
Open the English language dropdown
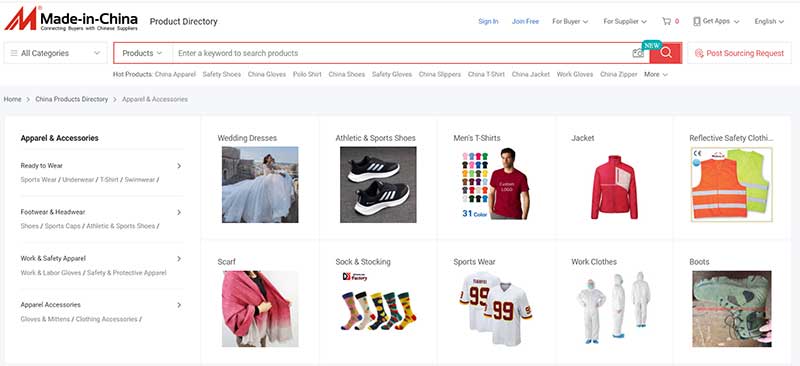[x=769, y=21]
